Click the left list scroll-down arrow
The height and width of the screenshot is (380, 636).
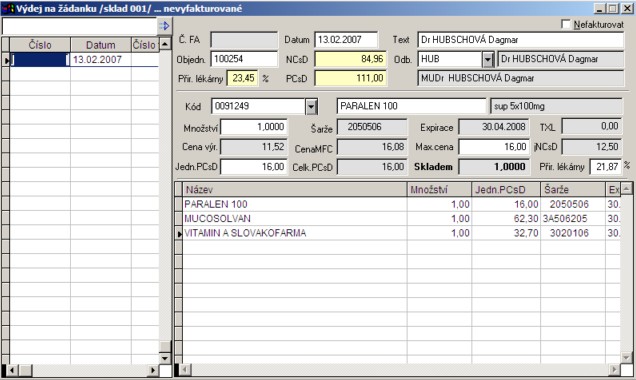click(165, 359)
